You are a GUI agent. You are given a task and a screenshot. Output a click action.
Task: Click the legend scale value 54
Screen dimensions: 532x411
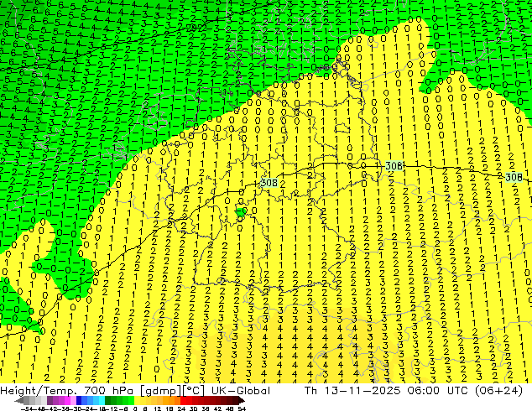[242, 408]
